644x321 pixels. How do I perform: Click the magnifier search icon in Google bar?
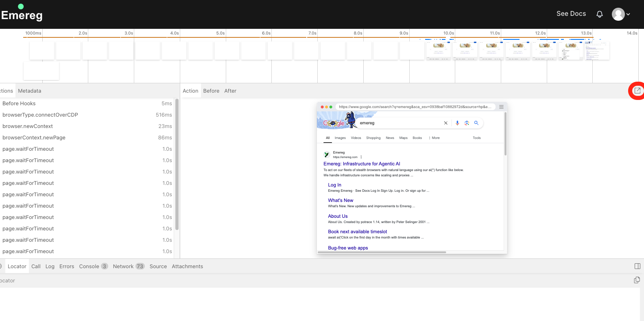point(476,123)
